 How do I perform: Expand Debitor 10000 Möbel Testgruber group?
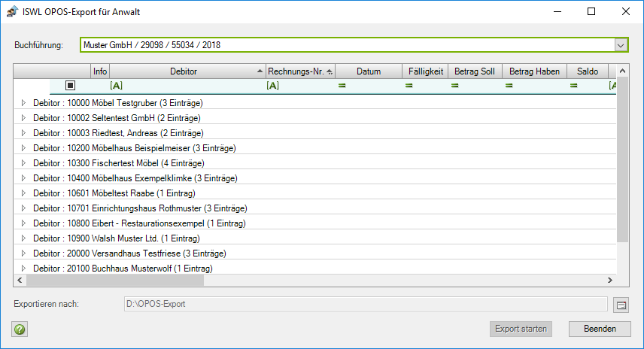click(x=23, y=102)
